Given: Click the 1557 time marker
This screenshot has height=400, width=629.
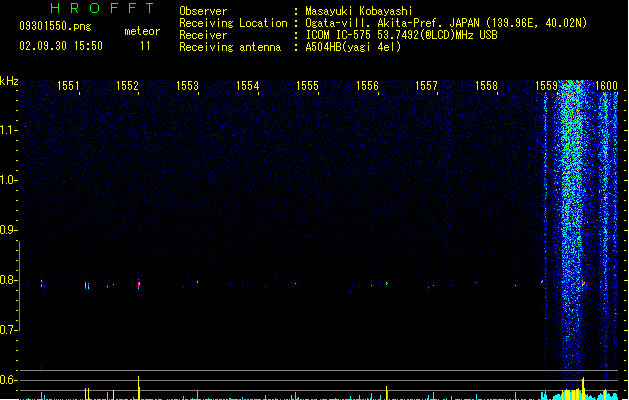Looking at the screenshot, I should [x=426, y=86].
